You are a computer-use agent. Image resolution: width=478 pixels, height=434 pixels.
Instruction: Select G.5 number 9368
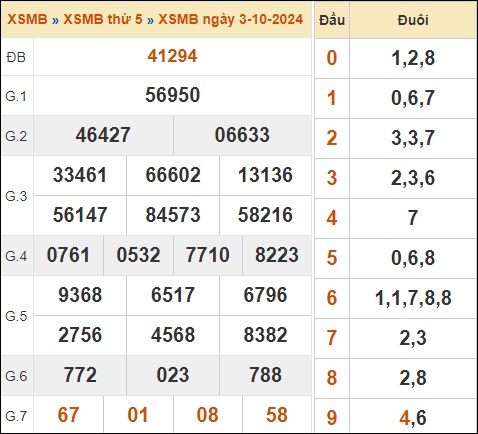click(80, 295)
